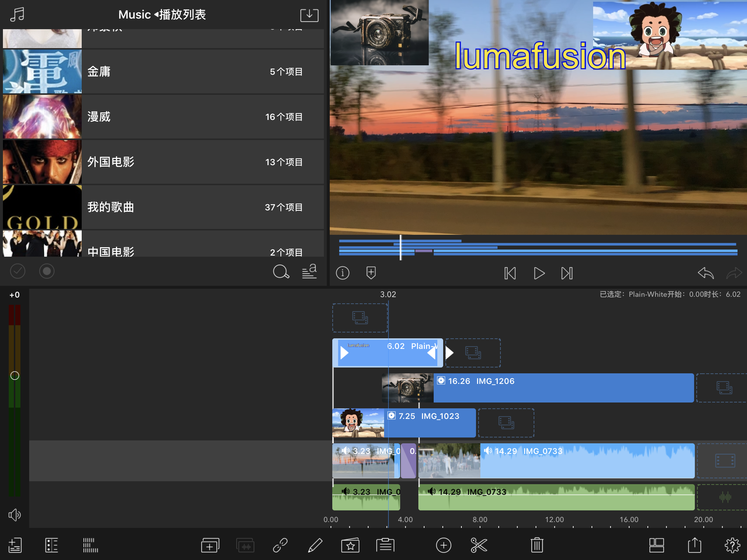The image size is (747, 560).
Task: Open the clip editor pencil
Action: point(315,545)
